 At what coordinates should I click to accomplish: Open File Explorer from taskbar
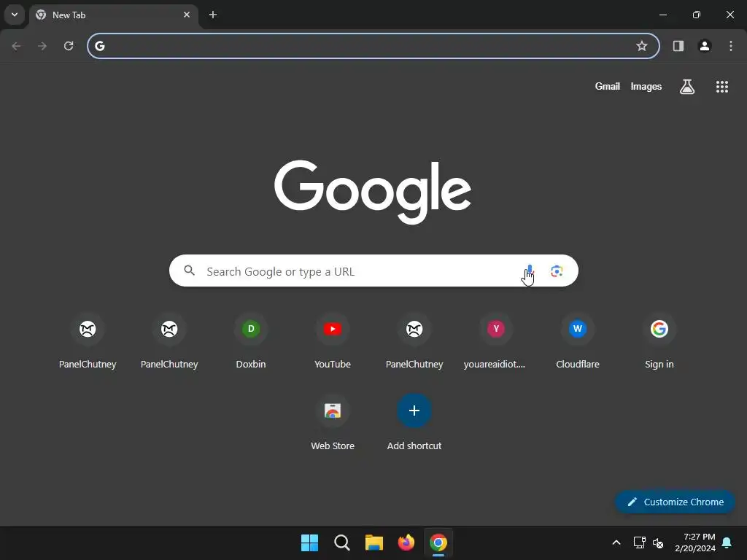(374, 542)
